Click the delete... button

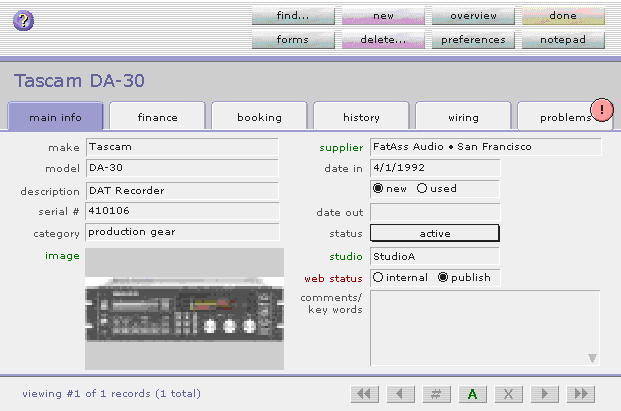point(383,40)
